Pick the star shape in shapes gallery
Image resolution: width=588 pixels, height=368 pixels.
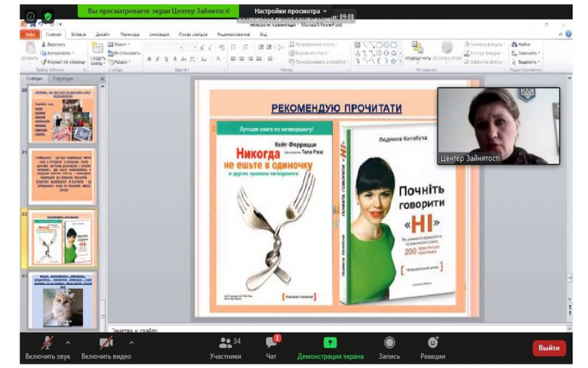coord(393,61)
